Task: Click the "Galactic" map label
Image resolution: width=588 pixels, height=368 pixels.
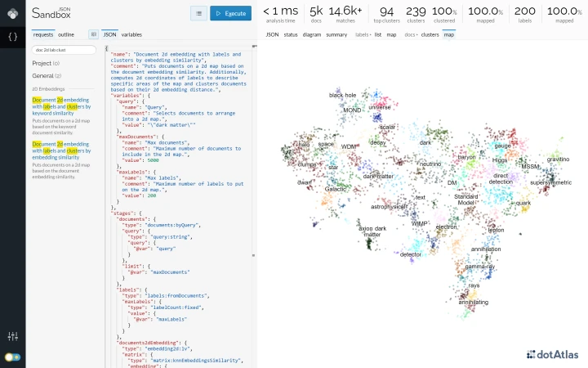Action: (x=336, y=189)
